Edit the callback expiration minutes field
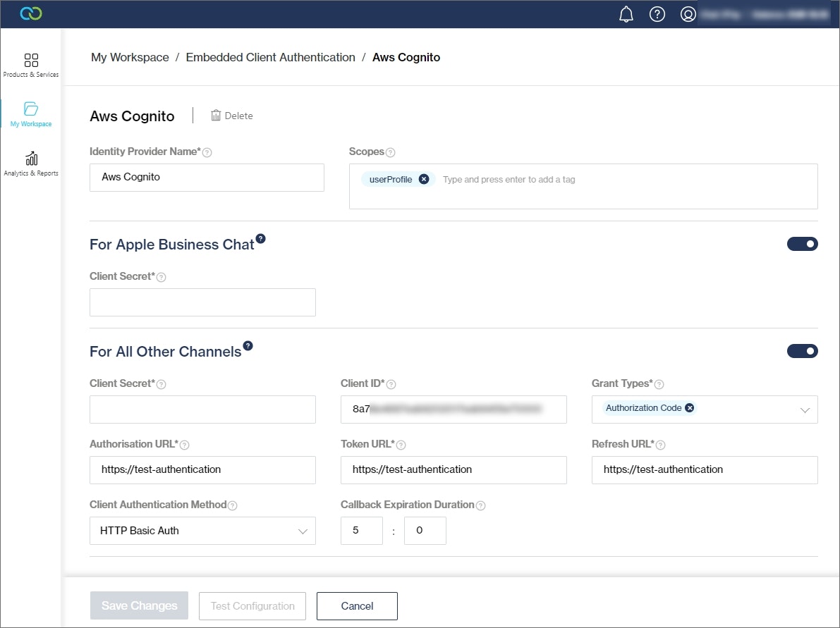The width and height of the screenshot is (840, 628). coord(362,531)
